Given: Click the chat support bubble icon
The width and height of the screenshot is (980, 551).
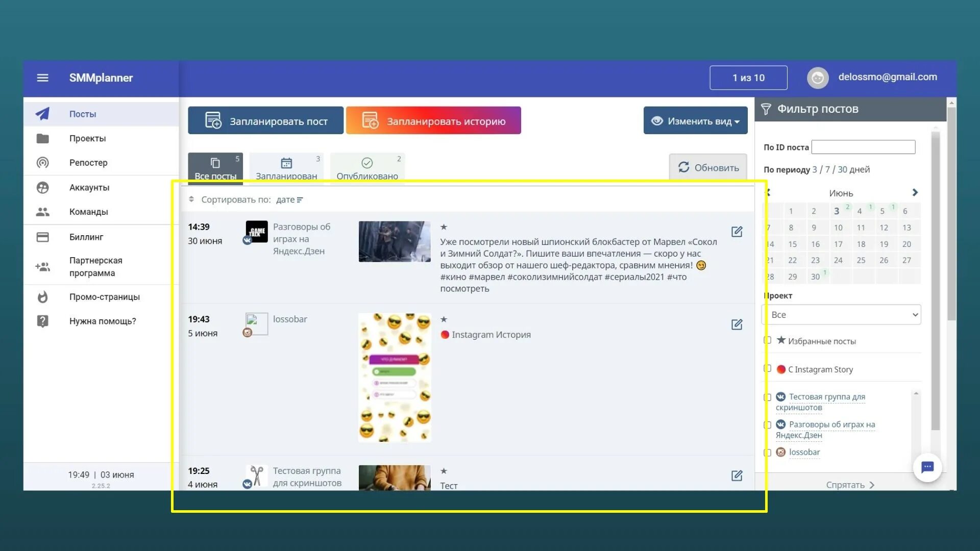Looking at the screenshot, I should pyautogui.click(x=927, y=467).
